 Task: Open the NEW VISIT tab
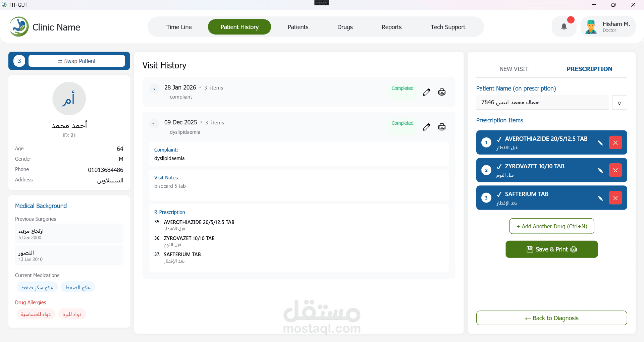tap(514, 69)
